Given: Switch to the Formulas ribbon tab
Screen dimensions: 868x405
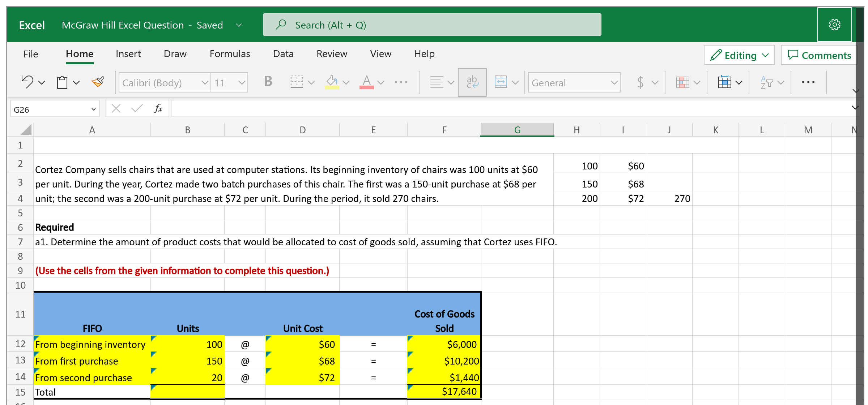Looking at the screenshot, I should 230,54.
